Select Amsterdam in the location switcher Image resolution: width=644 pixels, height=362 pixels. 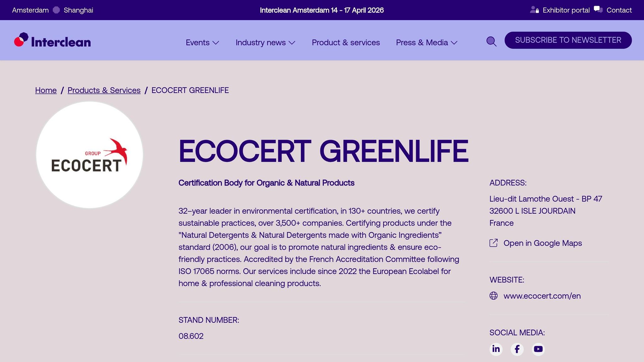pos(30,10)
